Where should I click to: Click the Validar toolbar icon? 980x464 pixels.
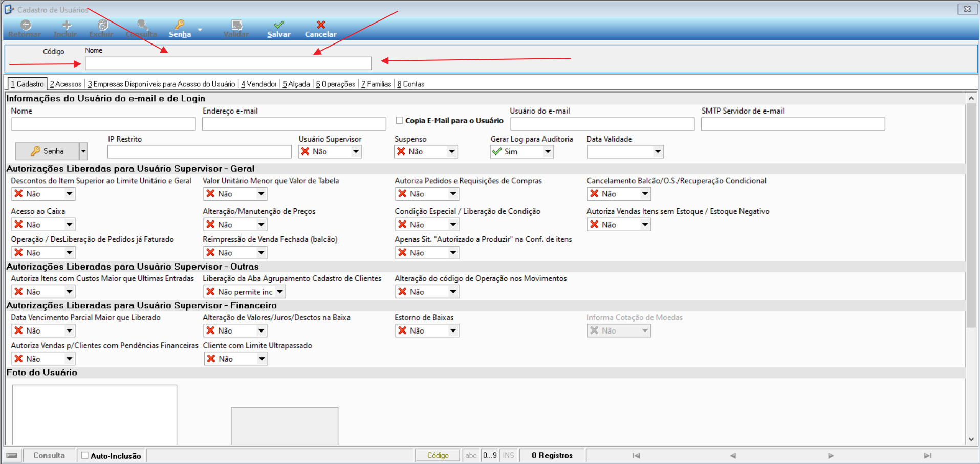tap(236, 25)
